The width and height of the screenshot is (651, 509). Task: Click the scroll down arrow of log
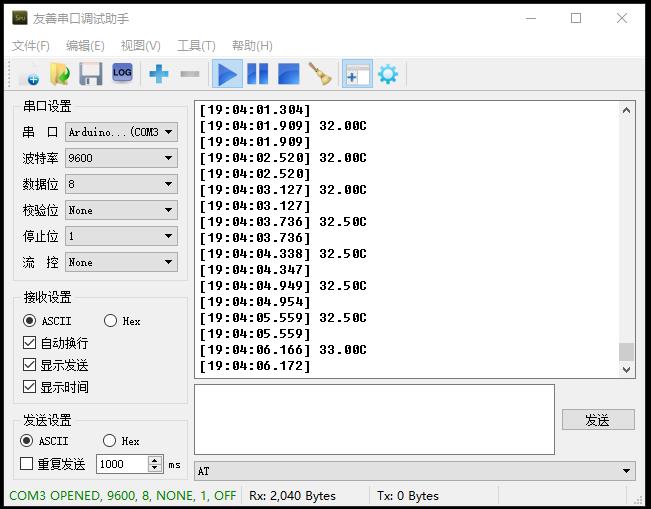626,369
